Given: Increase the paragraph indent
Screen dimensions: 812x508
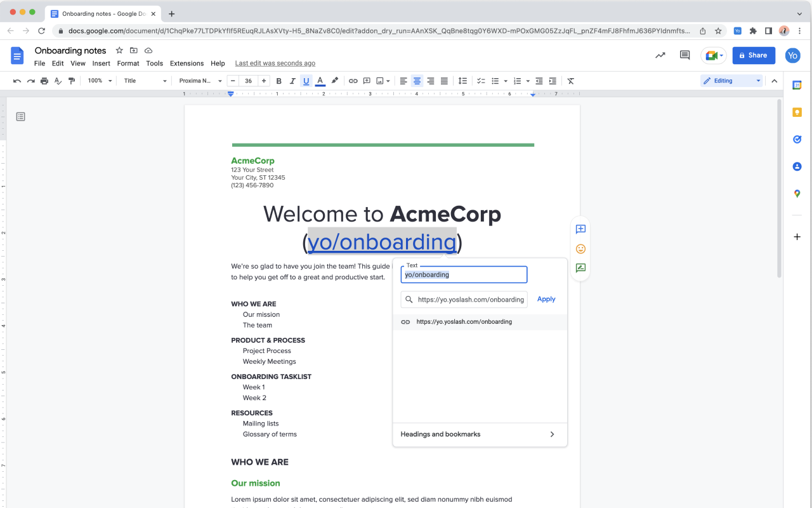Looking at the screenshot, I should (x=553, y=81).
